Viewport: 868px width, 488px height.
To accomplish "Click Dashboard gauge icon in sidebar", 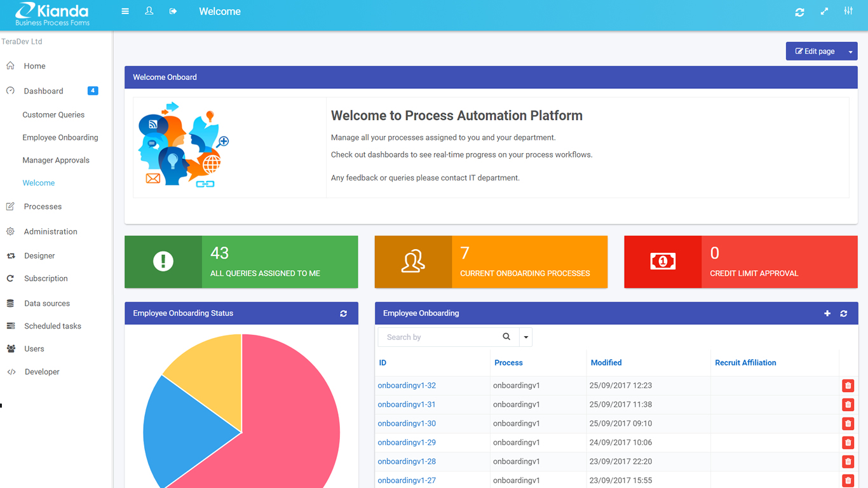I will (x=10, y=91).
